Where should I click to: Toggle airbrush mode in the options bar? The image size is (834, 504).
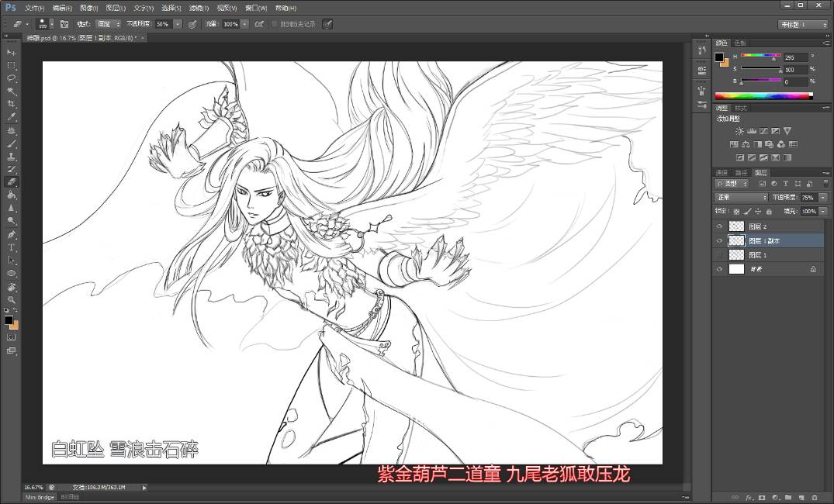tap(259, 25)
